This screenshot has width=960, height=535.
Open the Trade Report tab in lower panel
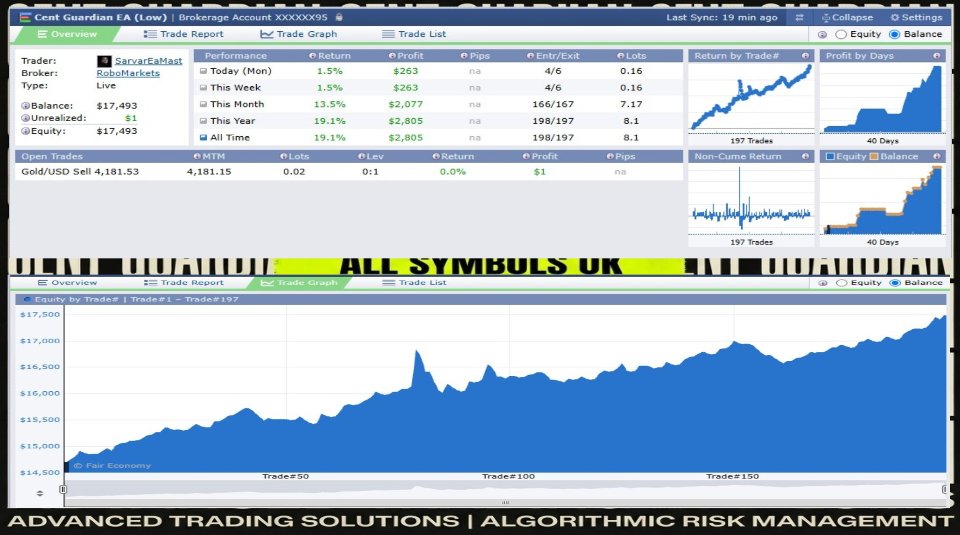click(x=184, y=283)
